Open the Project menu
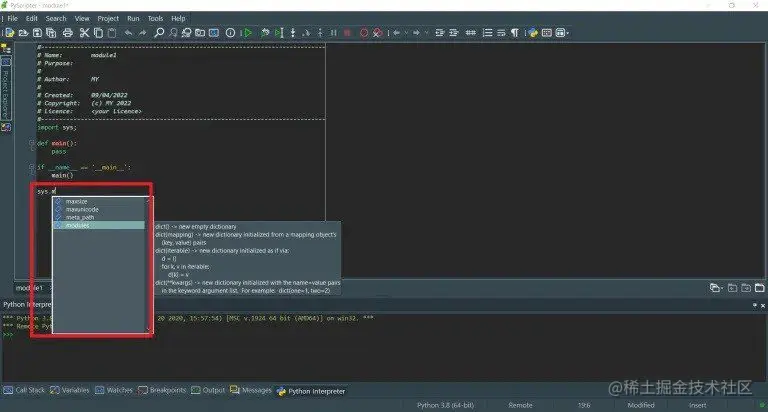 coord(108,19)
